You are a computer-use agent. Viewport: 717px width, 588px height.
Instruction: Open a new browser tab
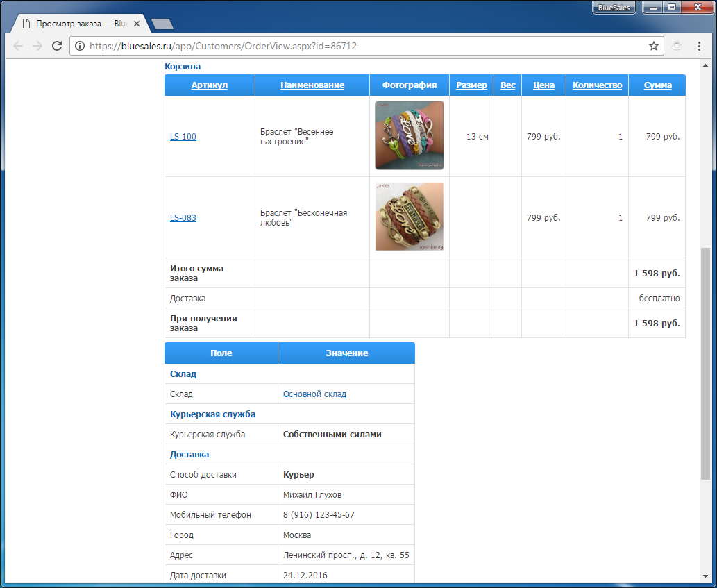point(162,24)
